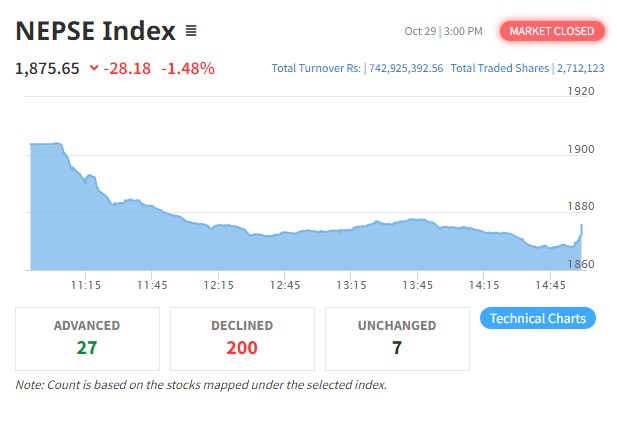Click the chart's 11:15 time marker

click(86, 286)
